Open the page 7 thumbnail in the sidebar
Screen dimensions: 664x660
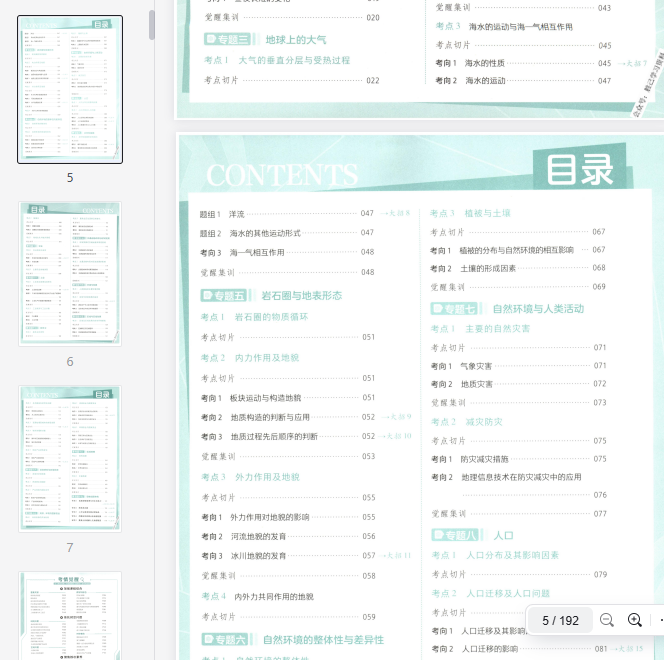pyautogui.click(x=70, y=458)
